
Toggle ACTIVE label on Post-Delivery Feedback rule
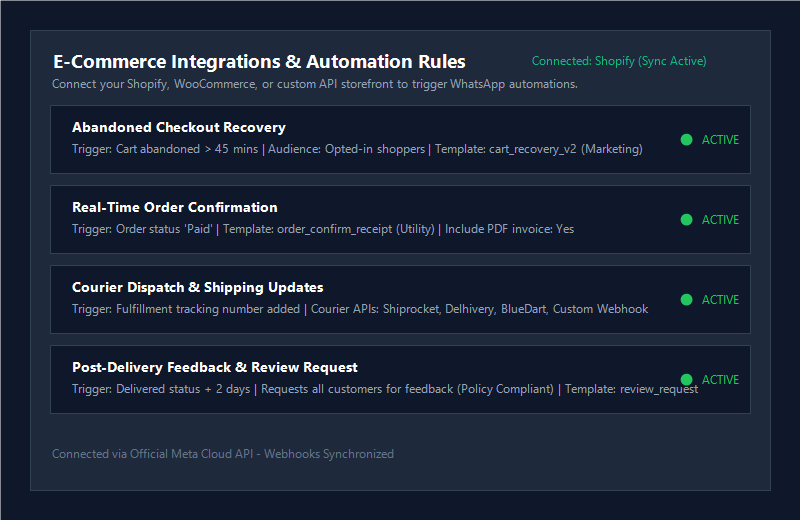point(720,380)
